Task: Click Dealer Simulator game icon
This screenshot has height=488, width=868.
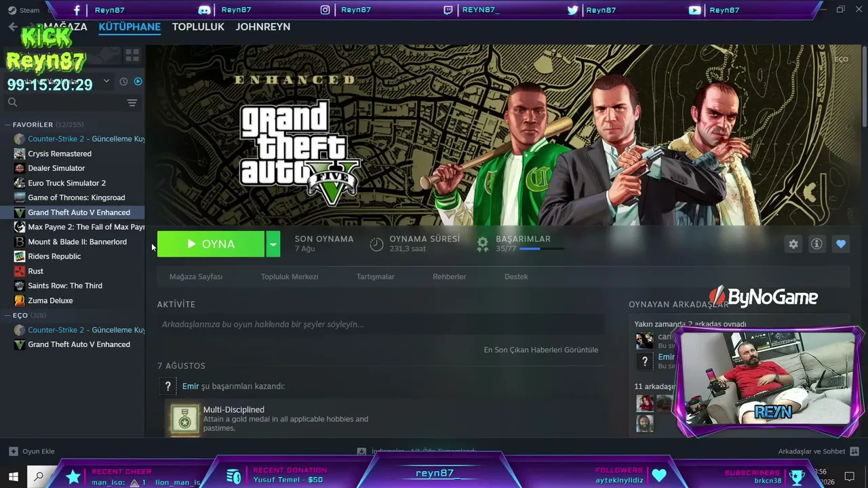Action: [20, 168]
